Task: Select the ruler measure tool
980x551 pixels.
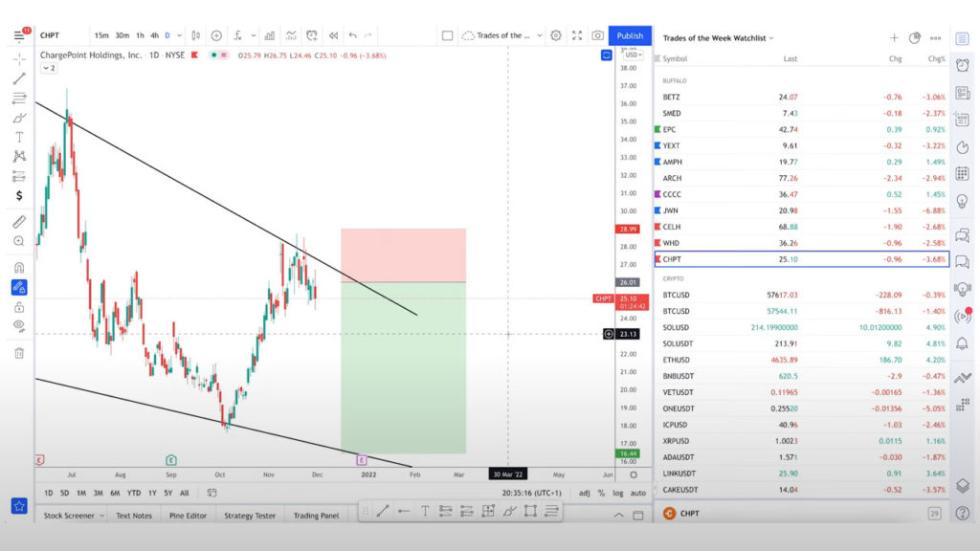Action: (x=19, y=222)
